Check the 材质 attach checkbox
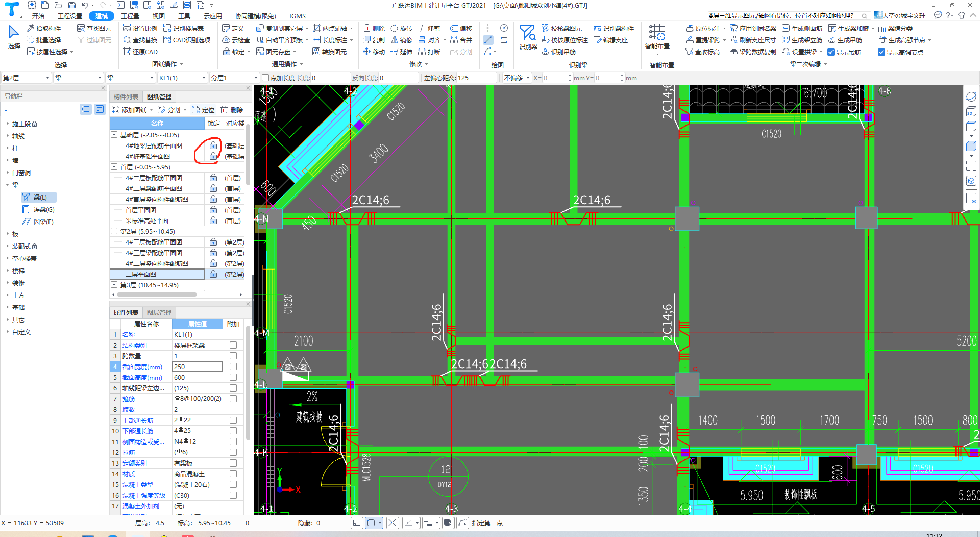 click(233, 474)
